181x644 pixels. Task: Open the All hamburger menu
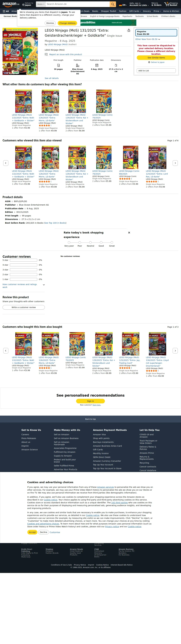6,11
